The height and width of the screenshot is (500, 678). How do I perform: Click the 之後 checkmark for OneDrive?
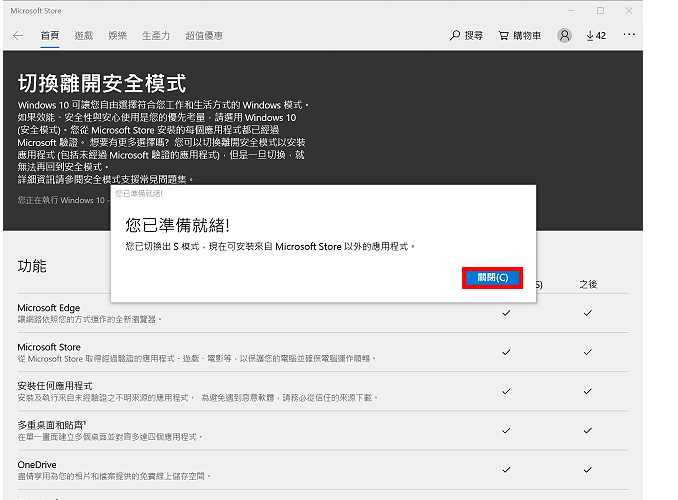(x=588, y=470)
